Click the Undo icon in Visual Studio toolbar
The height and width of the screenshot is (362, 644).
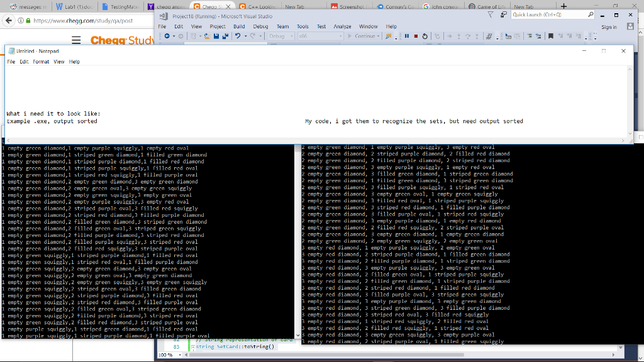coord(238,36)
